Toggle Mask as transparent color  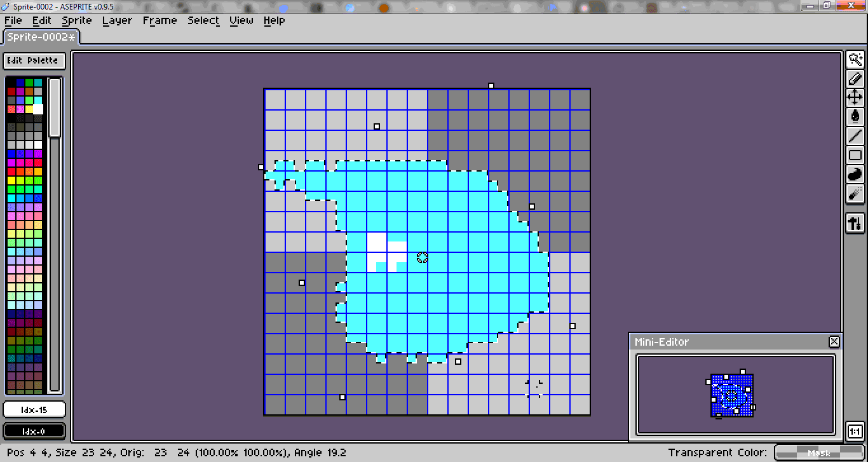819,452
